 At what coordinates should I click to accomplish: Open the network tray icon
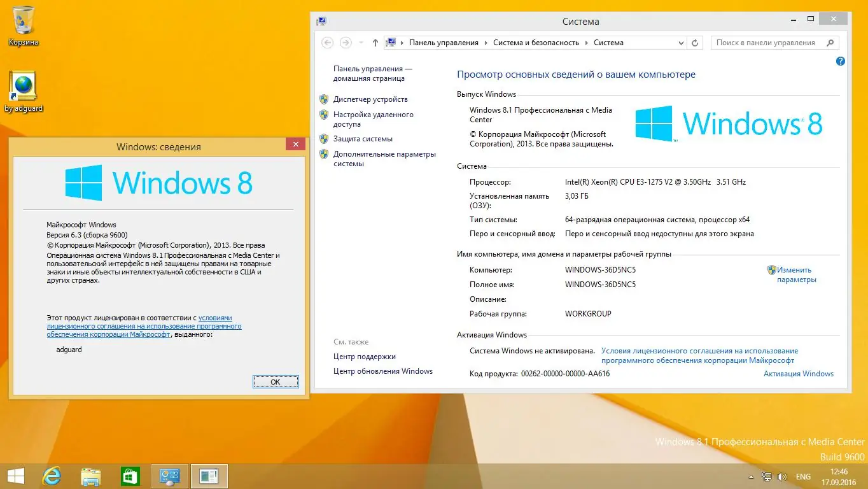767,476
